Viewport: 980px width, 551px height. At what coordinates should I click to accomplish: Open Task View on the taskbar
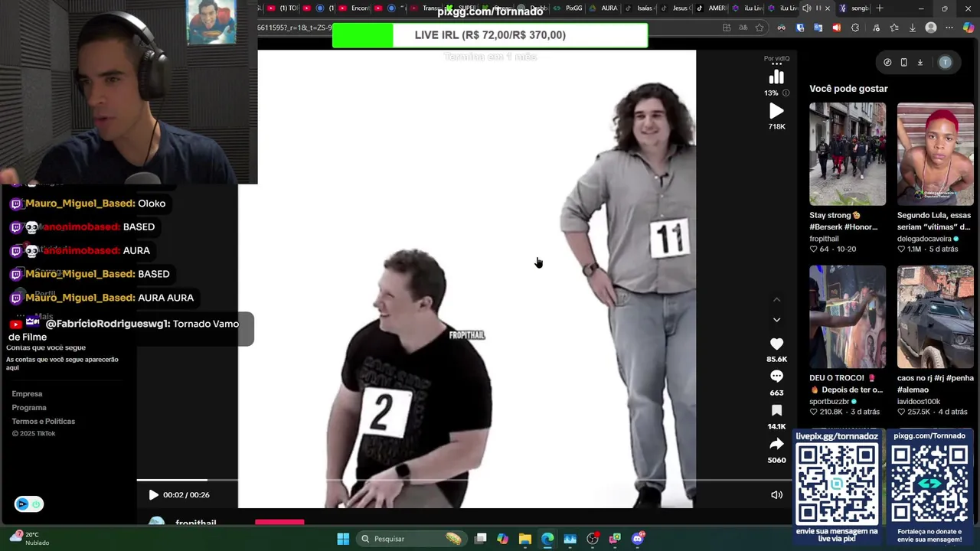(480, 539)
